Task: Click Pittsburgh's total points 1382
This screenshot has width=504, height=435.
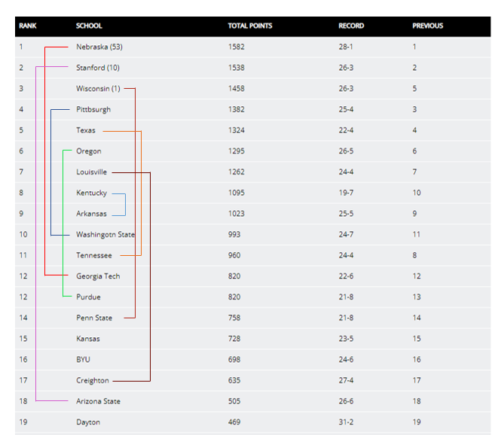Action: [237, 109]
